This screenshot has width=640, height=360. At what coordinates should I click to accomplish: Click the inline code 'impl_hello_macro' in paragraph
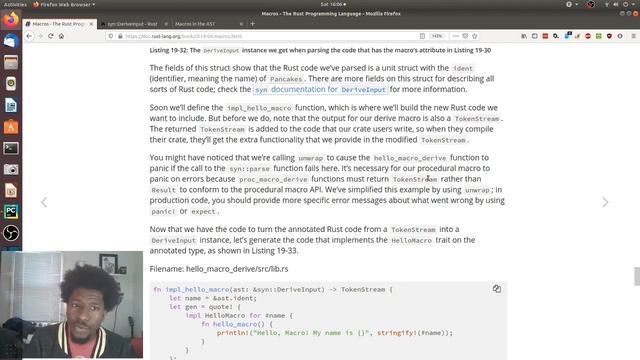pos(259,108)
